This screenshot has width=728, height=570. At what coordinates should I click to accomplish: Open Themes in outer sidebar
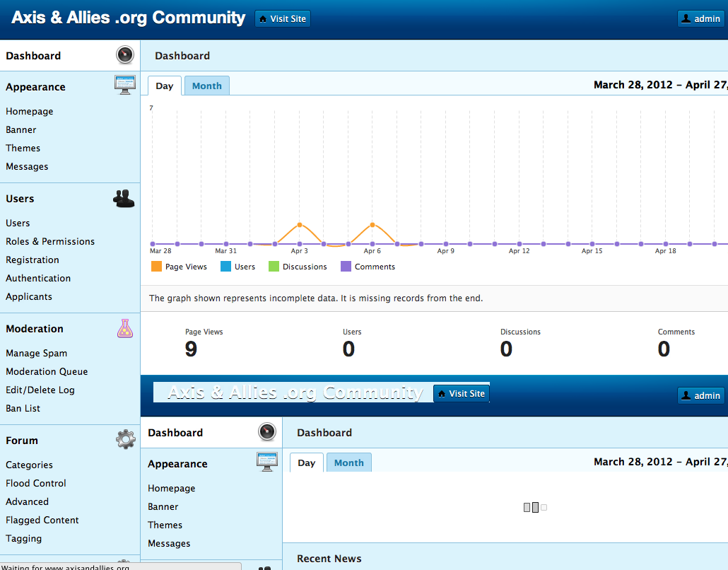(x=23, y=149)
